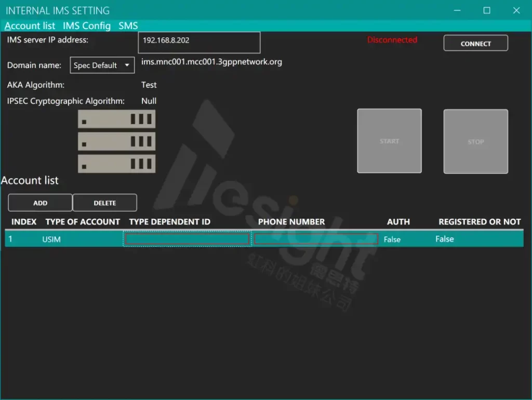Image resolution: width=532 pixels, height=400 pixels.
Task: Click the TYPE OF ACCOUNT column header
Action: point(83,222)
